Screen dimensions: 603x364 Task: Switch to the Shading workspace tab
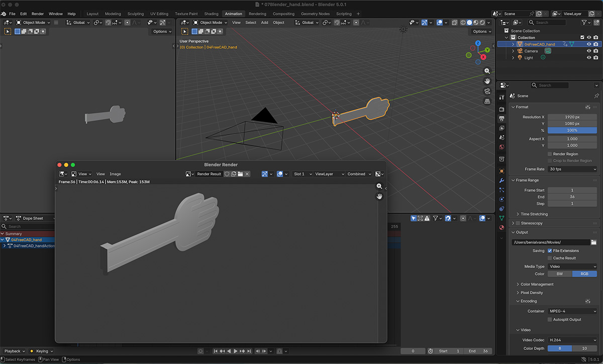[211, 14]
